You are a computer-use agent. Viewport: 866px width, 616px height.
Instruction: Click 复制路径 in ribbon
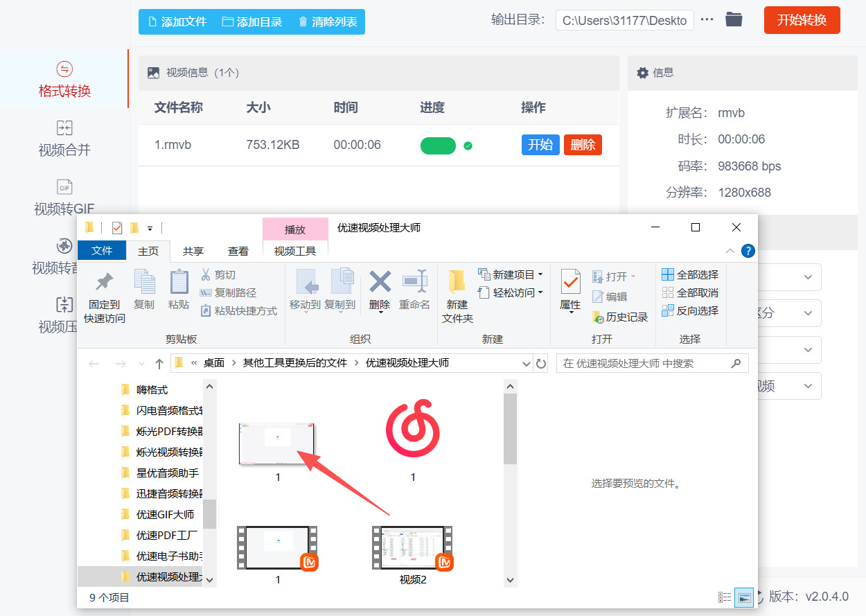(228, 293)
